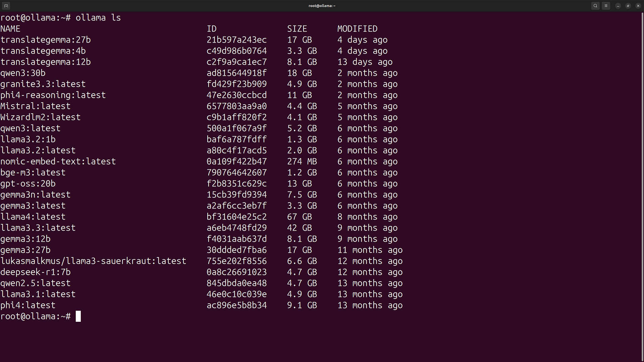Click model name gemma3n:latest
This screenshot has width=644, height=362.
(x=36, y=195)
